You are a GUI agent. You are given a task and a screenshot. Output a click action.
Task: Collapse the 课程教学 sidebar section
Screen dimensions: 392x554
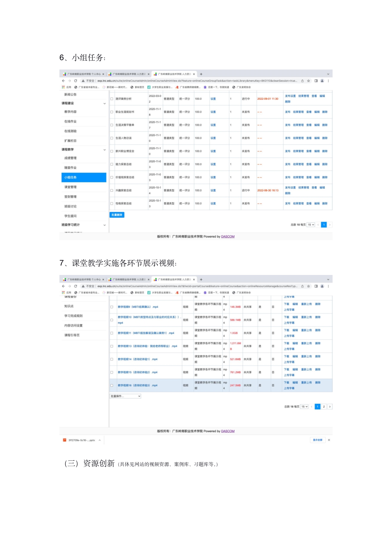[x=105, y=149]
